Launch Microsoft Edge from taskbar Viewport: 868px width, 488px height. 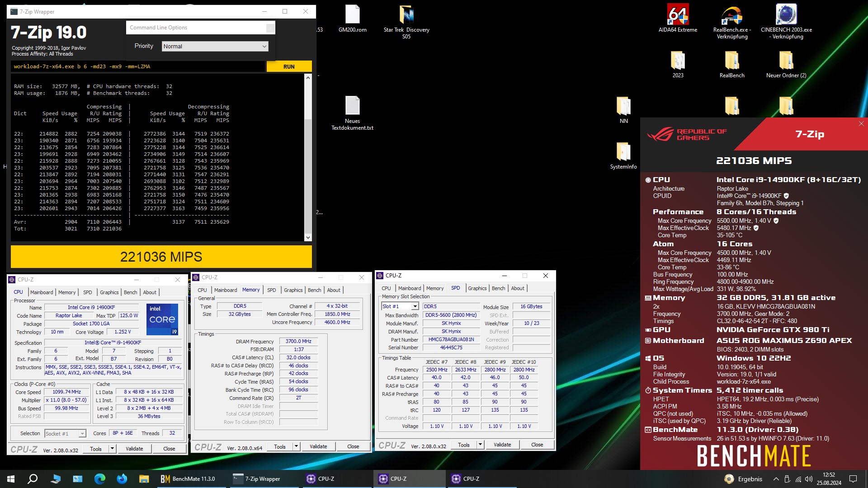point(99,479)
